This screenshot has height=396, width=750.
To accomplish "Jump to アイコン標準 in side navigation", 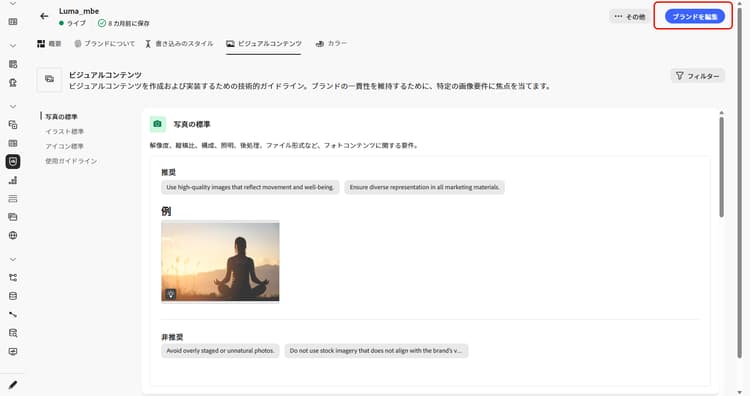I will [65, 146].
